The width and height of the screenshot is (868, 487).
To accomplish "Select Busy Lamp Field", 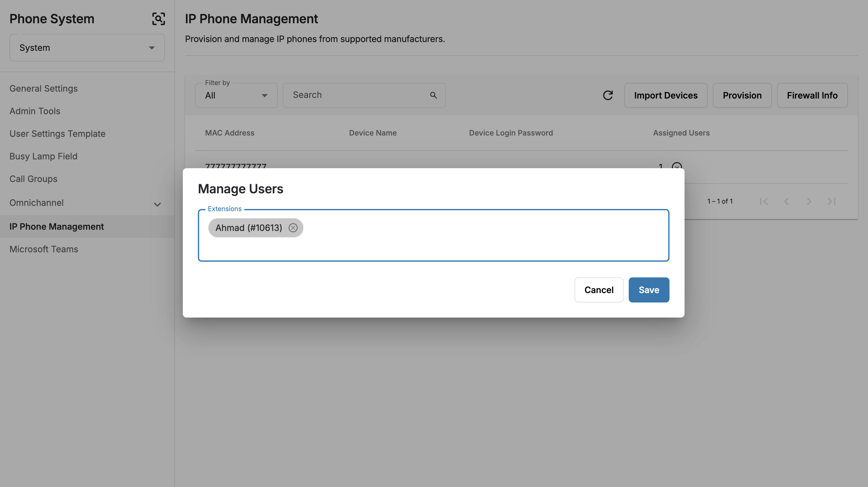I will point(44,156).
